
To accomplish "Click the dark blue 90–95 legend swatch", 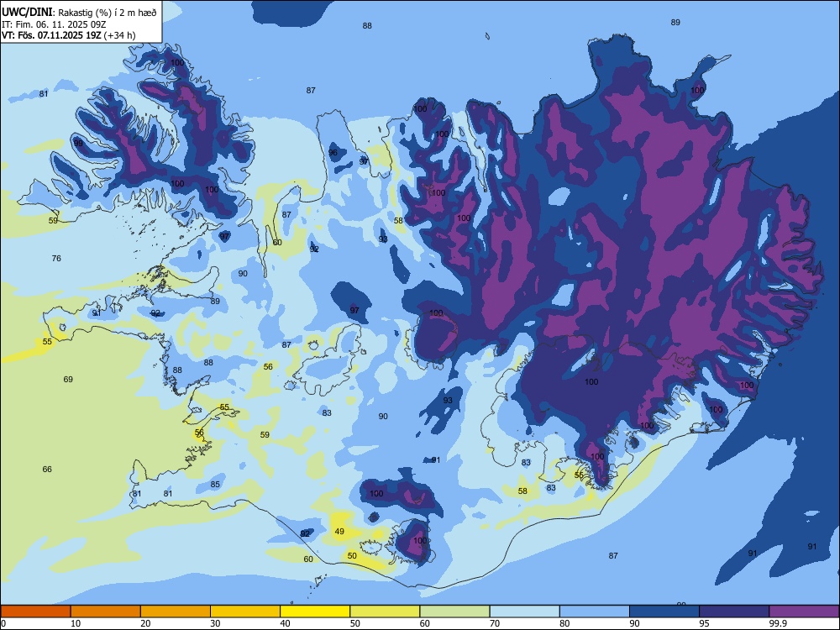I will pyautogui.click(x=664, y=612).
